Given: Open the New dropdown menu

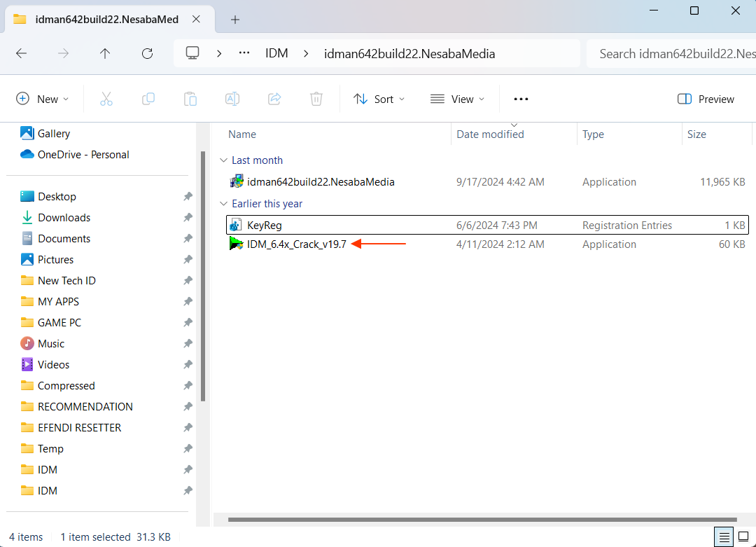Looking at the screenshot, I should pyautogui.click(x=43, y=99).
